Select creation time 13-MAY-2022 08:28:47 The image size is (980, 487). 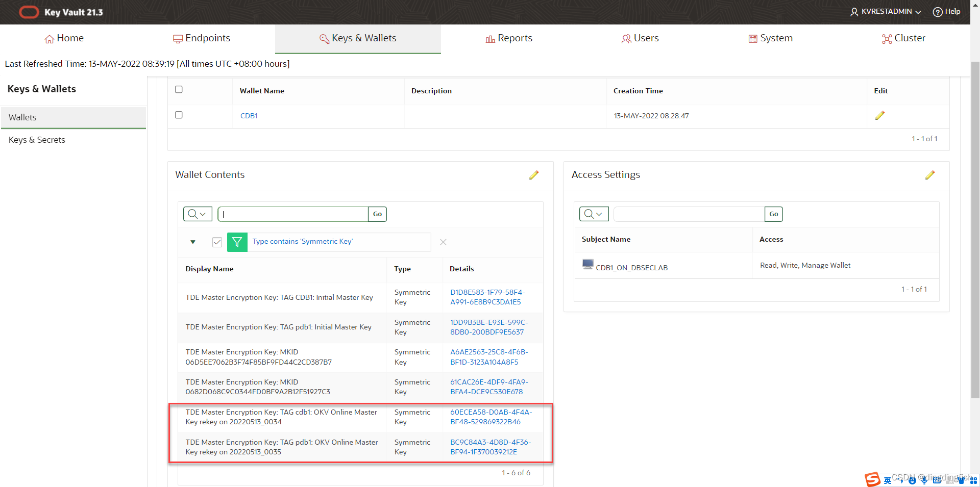651,116
